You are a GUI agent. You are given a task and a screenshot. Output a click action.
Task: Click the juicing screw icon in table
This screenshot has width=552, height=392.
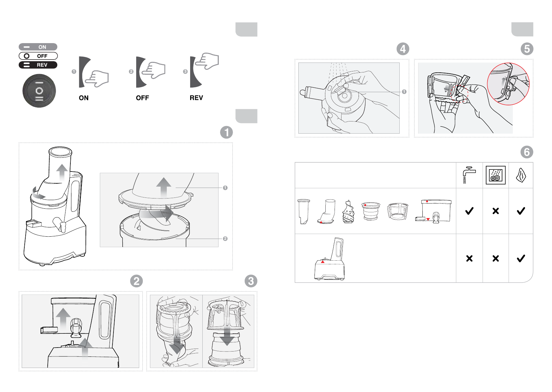[x=348, y=212]
